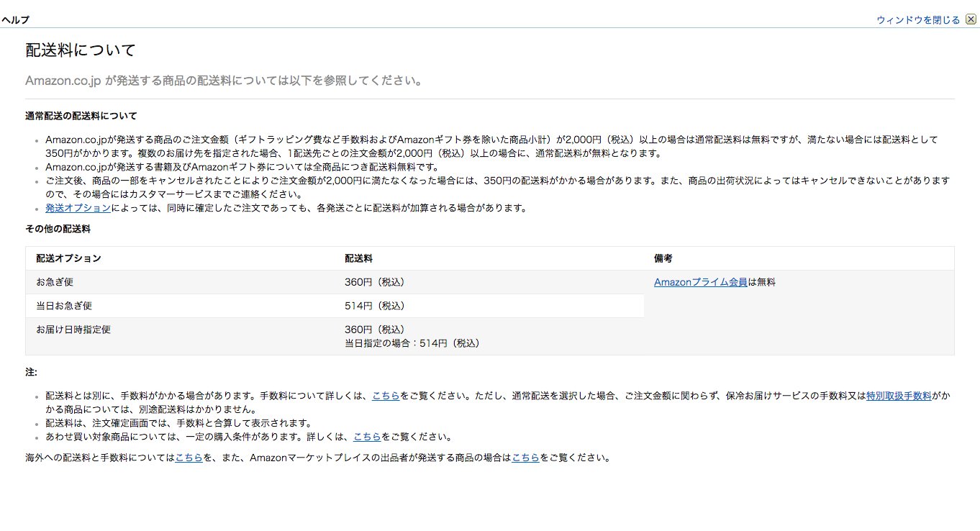Click the こちら link for マーケットプレイス出品者
This screenshot has height=531, width=980.
526,456
